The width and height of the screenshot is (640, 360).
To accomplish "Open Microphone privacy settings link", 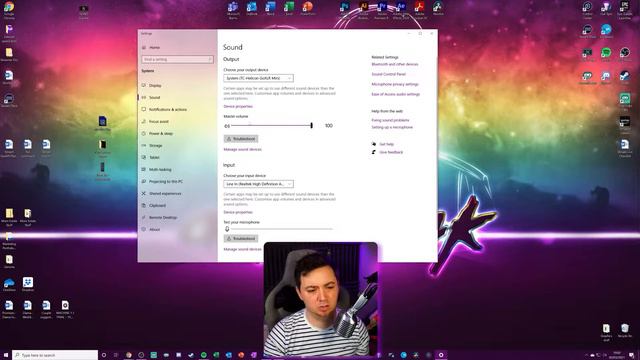I will 395,84.
